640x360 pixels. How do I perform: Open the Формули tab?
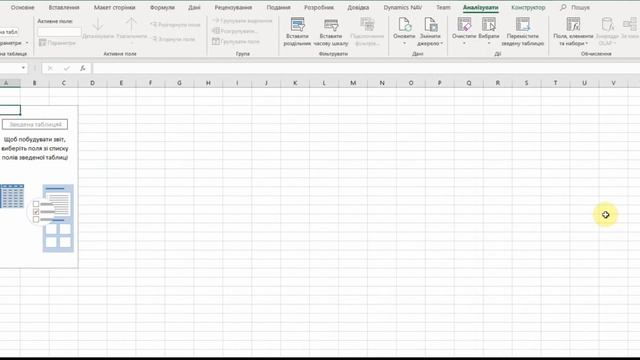tap(162, 7)
